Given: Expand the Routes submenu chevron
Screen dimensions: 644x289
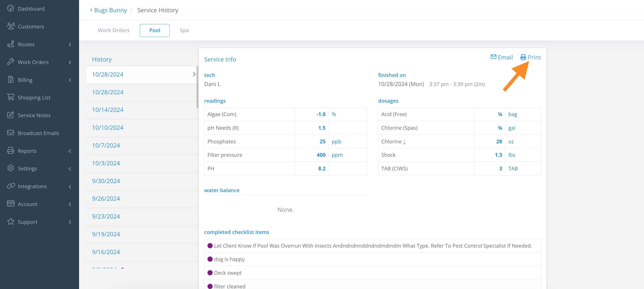Looking at the screenshot, I should [70, 44].
